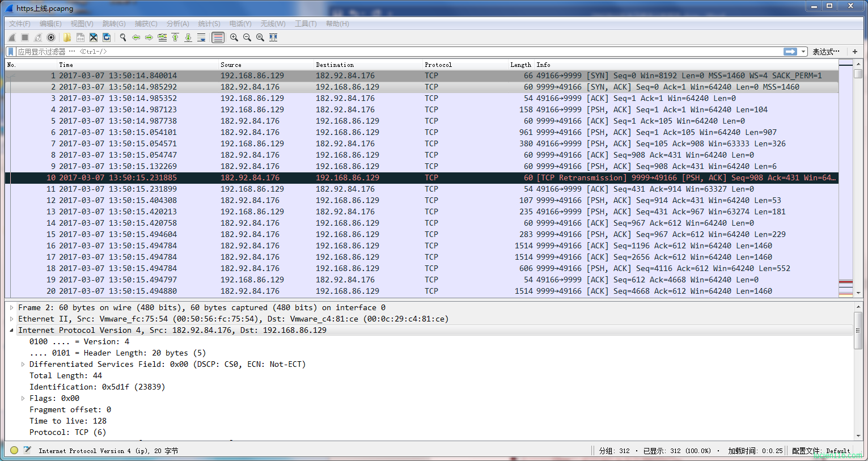This screenshot has height=461, width=868.
Task: Add a display filter button plus
Action: (x=855, y=52)
